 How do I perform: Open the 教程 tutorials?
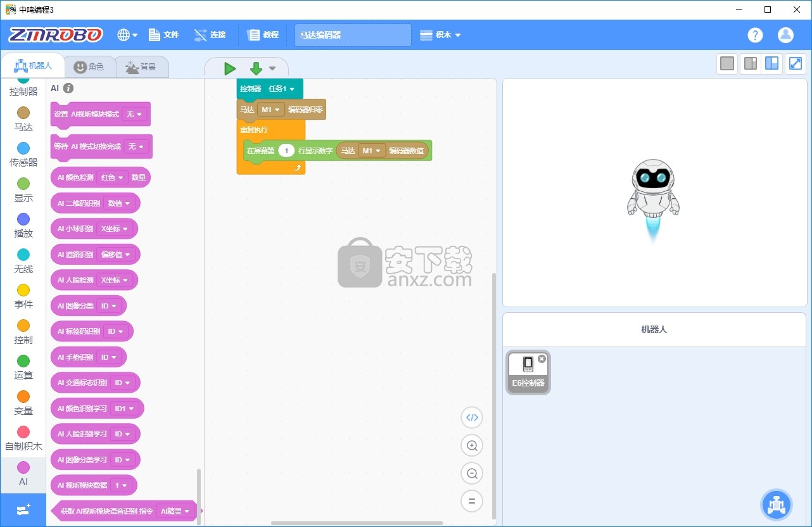[x=263, y=35]
